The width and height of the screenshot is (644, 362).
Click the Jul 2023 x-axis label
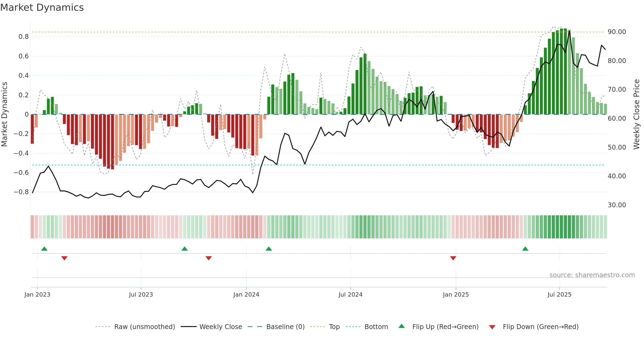point(141,294)
